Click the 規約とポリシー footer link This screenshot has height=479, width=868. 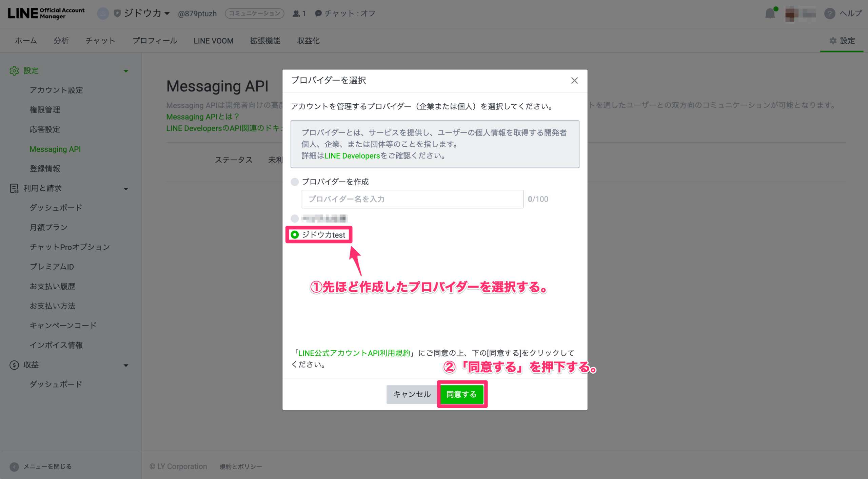241,467
